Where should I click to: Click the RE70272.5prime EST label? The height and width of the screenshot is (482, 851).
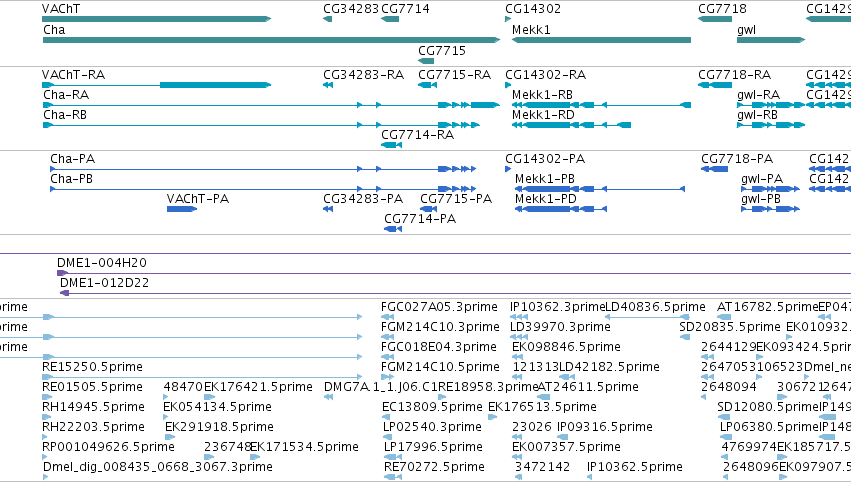(434, 467)
